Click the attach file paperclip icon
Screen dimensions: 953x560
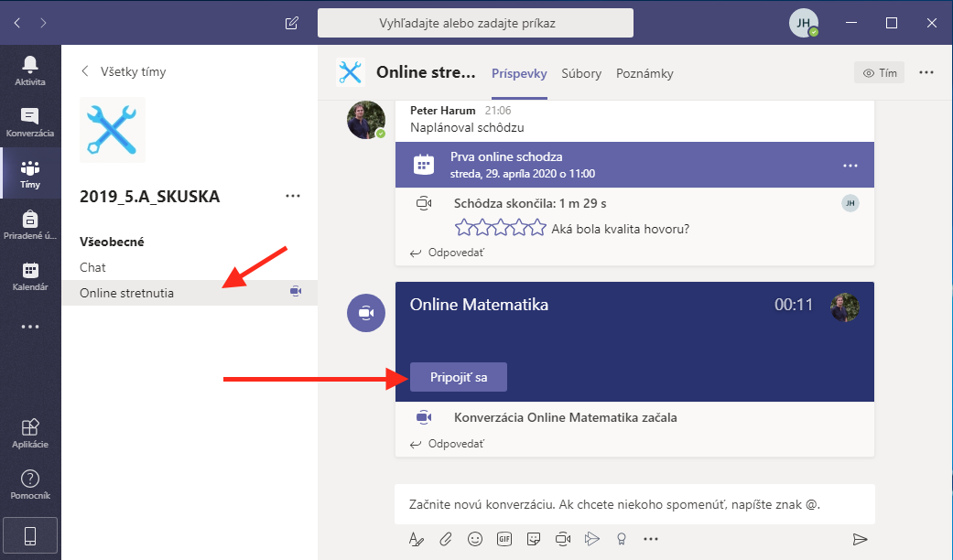point(446,539)
